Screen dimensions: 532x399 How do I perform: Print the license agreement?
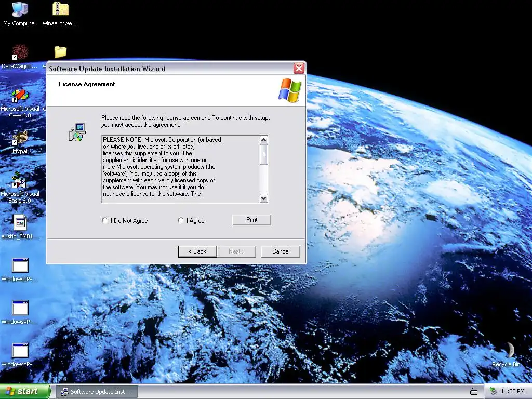tap(251, 220)
